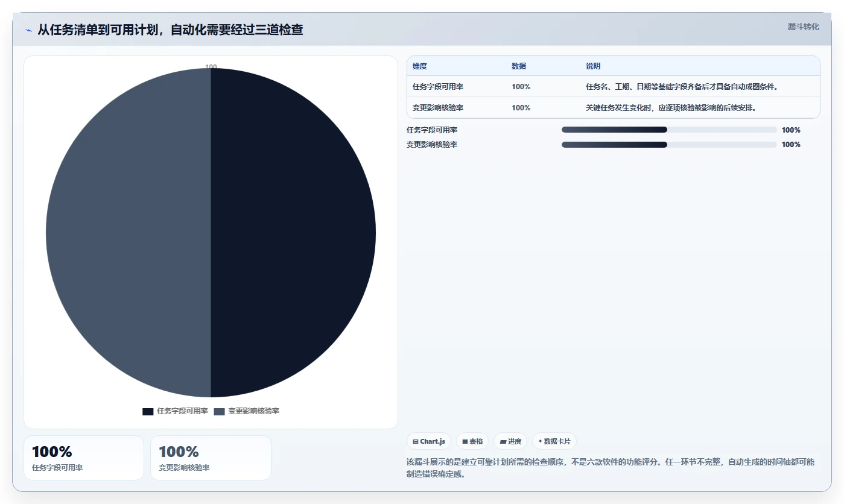Click the title 从任务清单到可用计划

click(170, 30)
